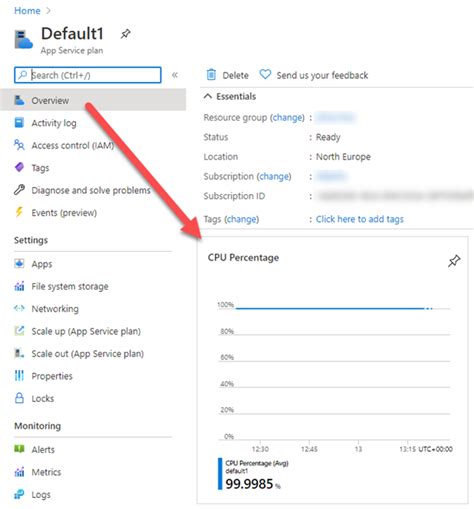The width and height of the screenshot is (474, 509).
Task: Open Activity log
Action: click(54, 123)
